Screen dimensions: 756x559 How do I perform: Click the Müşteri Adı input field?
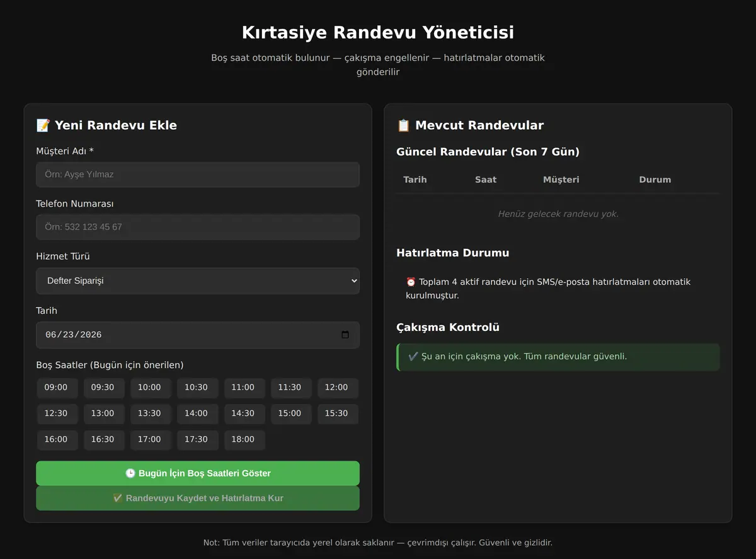[x=198, y=175]
